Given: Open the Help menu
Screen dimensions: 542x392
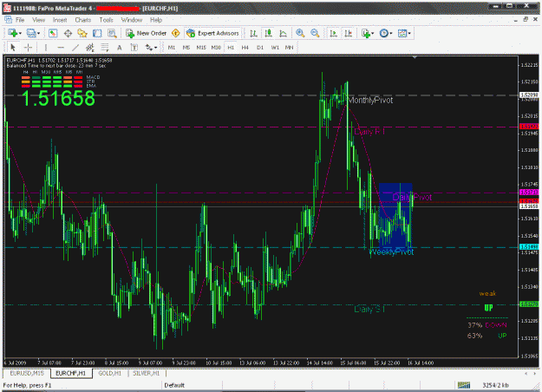Looking at the screenshot, I should pyautogui.click(x=156, y=20).
